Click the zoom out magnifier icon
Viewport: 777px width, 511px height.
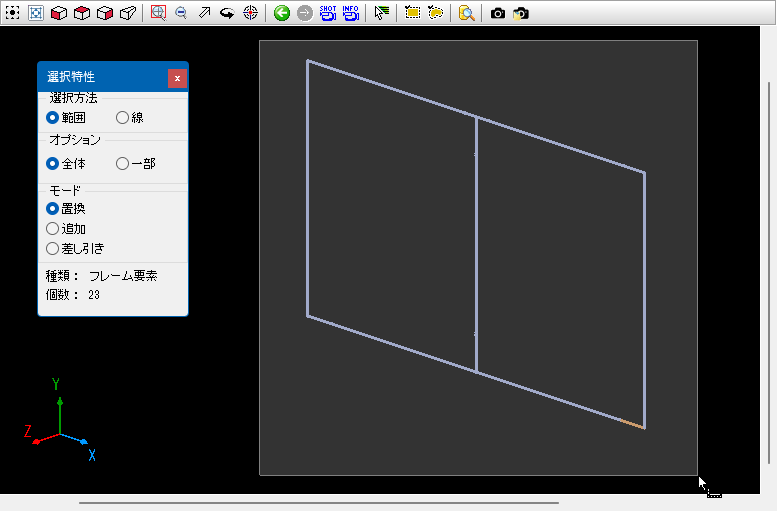point(181,13)
